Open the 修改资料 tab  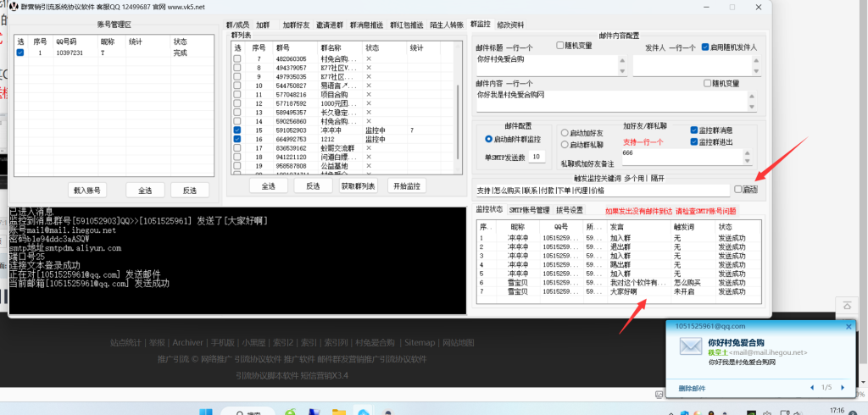(510, 25)
